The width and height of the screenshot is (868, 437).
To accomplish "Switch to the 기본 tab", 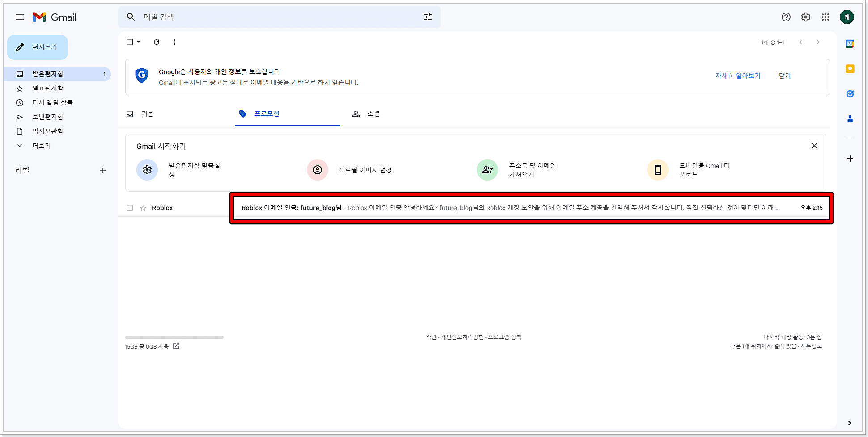I will pyautogui.click(x=147, y=113).
